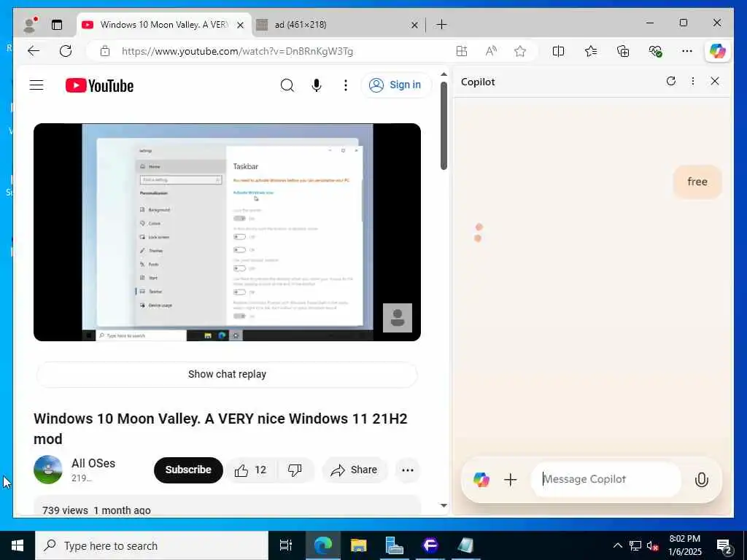Image resolution: width=747 pixels, height=560 pixels.
Task: Open the All OSes channel name
Action: coord(93,463)
